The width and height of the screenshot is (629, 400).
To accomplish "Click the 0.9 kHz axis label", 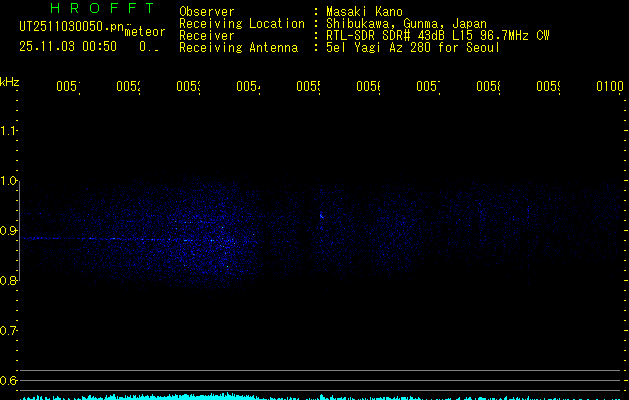I will pyautogui.click(x=8, y=230).
